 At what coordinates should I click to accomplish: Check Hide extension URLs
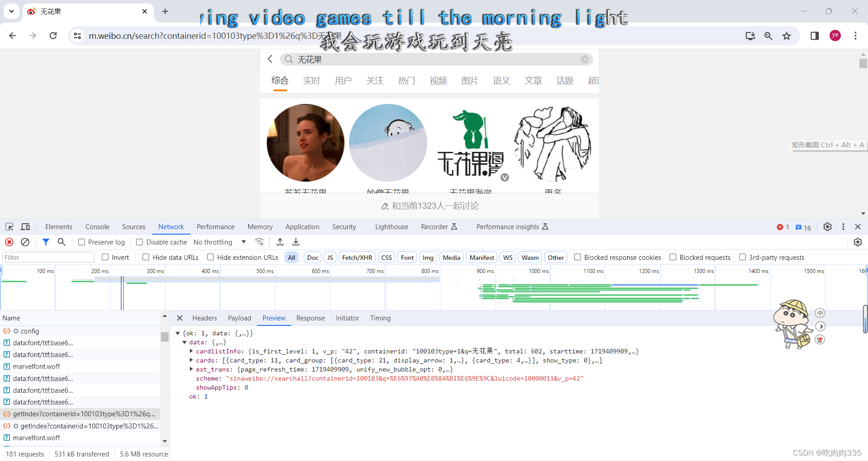tap(210, 257)
